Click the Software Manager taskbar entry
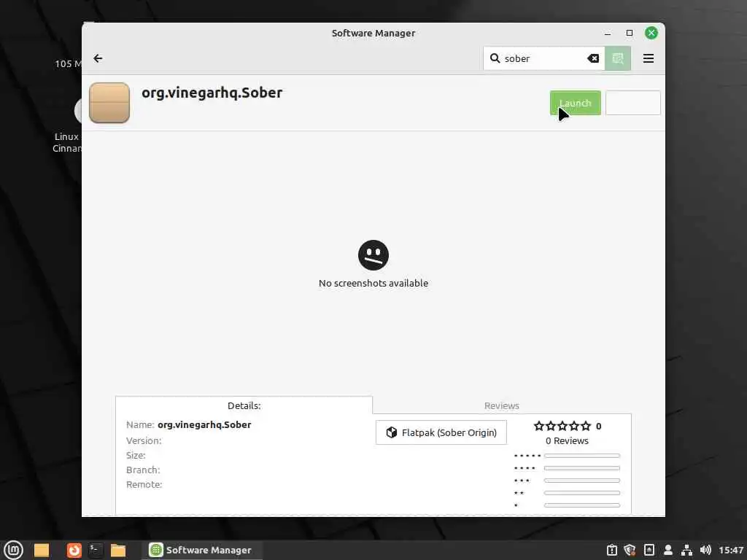Screen dimensions: 747x560 [x=201, y=550]
